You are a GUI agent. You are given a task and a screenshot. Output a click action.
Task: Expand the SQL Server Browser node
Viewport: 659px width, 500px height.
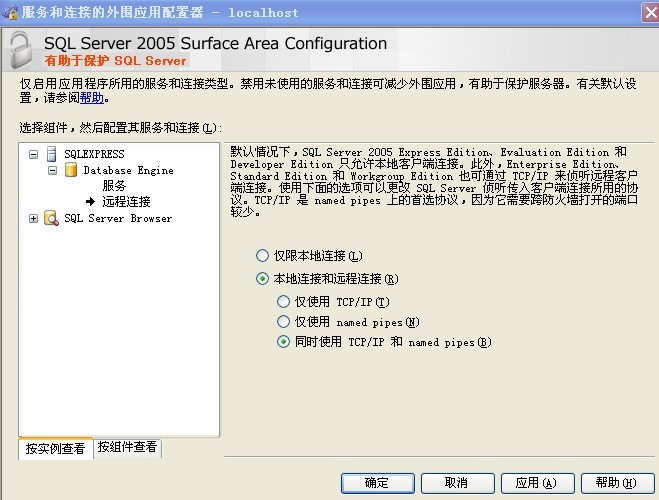(33, 218)
